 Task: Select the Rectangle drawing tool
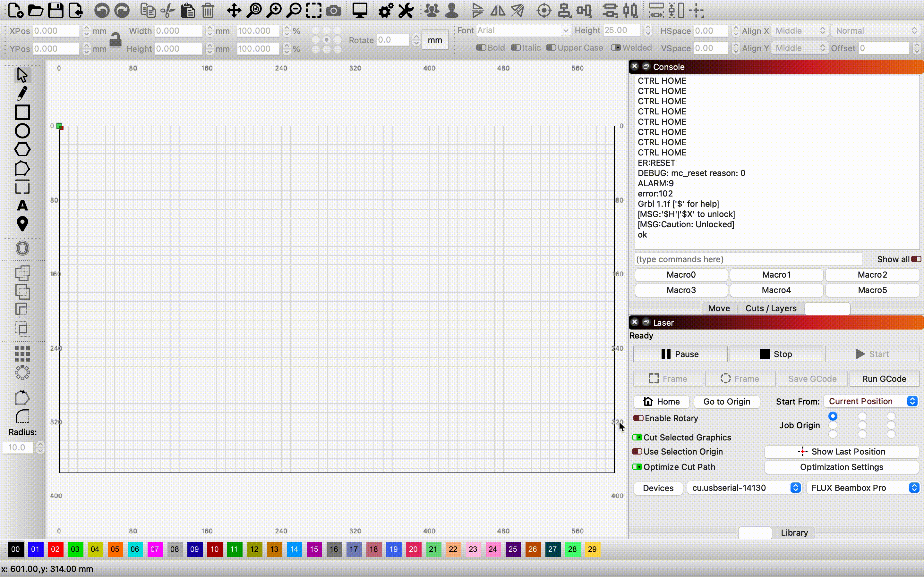tap(22, 112)
